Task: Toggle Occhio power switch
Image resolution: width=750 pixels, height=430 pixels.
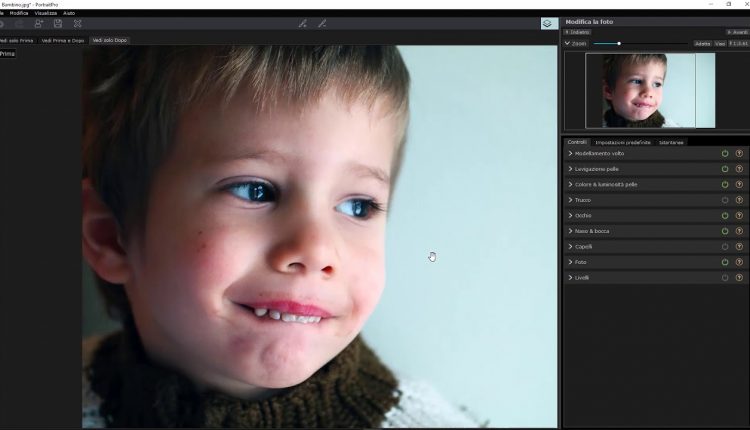Action: (725, 216)
